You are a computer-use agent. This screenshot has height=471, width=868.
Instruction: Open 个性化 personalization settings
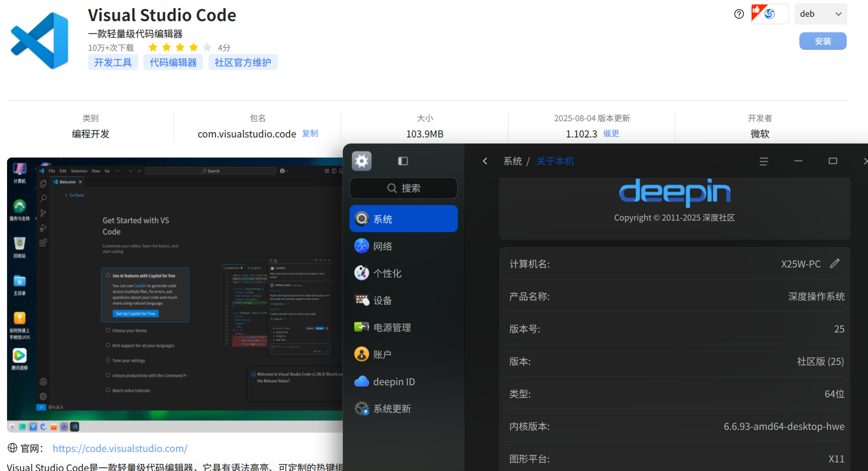pos(403,273)
